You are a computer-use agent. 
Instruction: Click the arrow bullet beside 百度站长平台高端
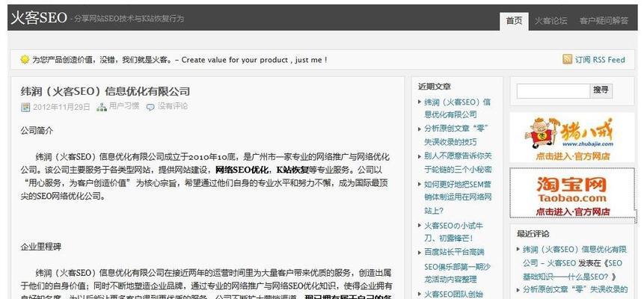[420, 252]
